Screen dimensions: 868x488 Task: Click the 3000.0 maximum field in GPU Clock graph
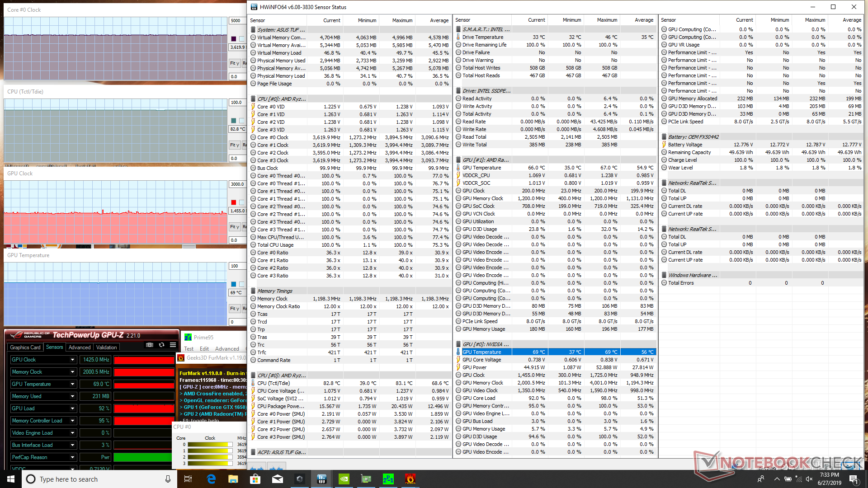(x=237, y=184)
